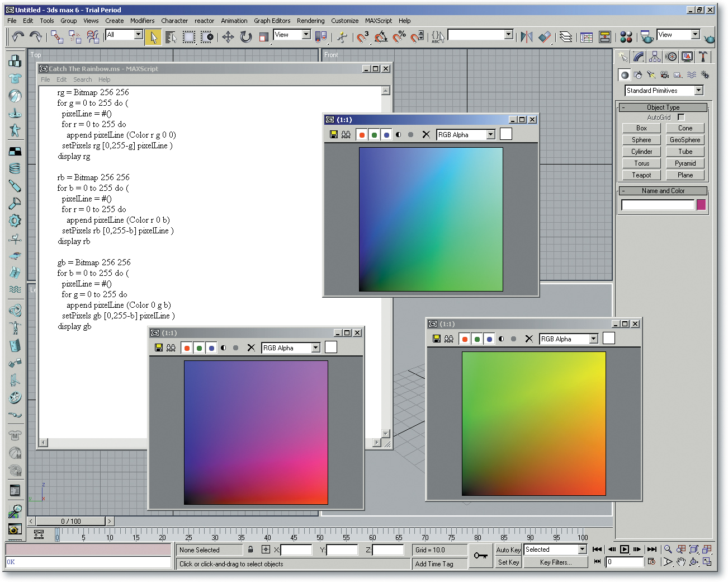
Task: Clear image in bottom-right color window
Action: tap(529, 339)
